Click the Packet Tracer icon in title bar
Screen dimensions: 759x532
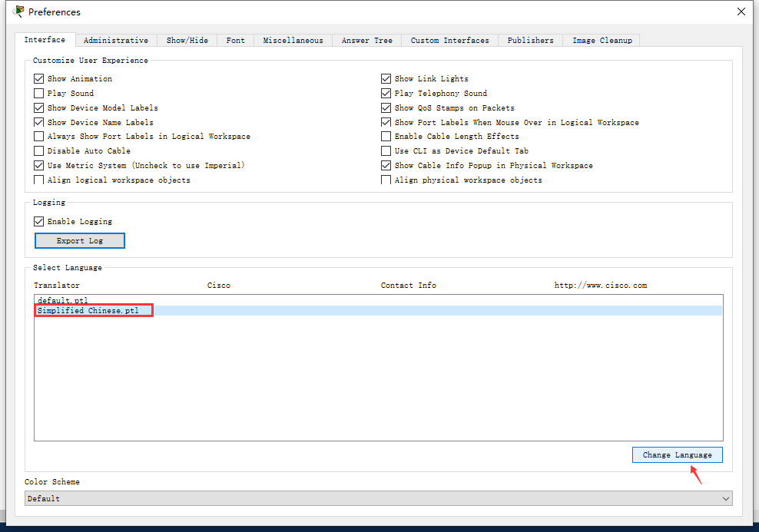coord(18,12)
